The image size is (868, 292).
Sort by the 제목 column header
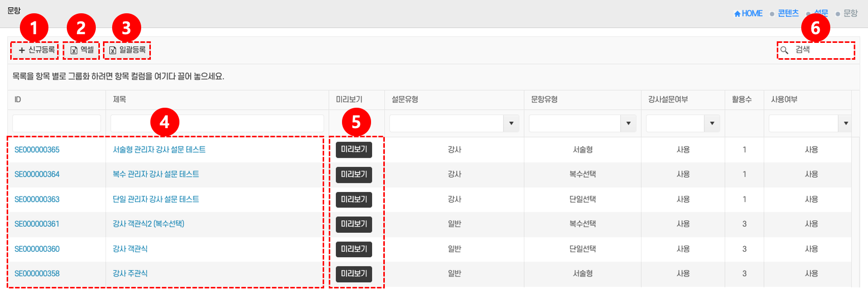click(120, 100)
